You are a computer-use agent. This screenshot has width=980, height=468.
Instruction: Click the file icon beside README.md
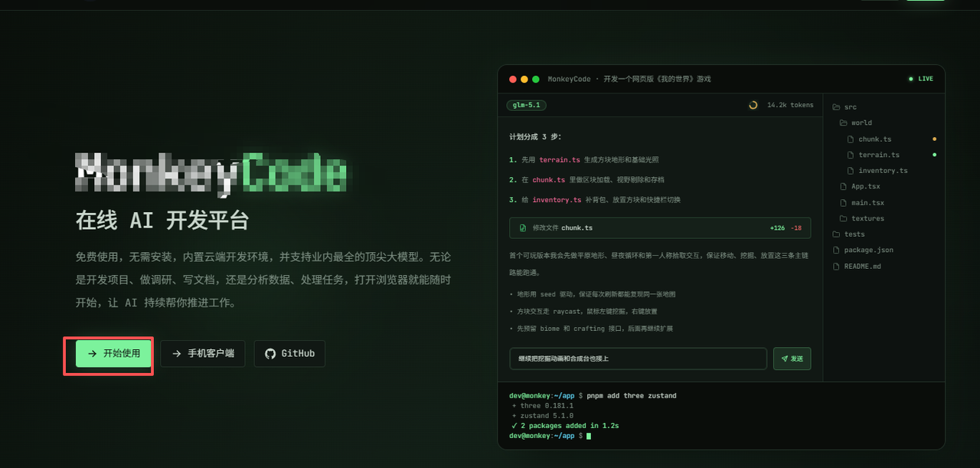836,266
